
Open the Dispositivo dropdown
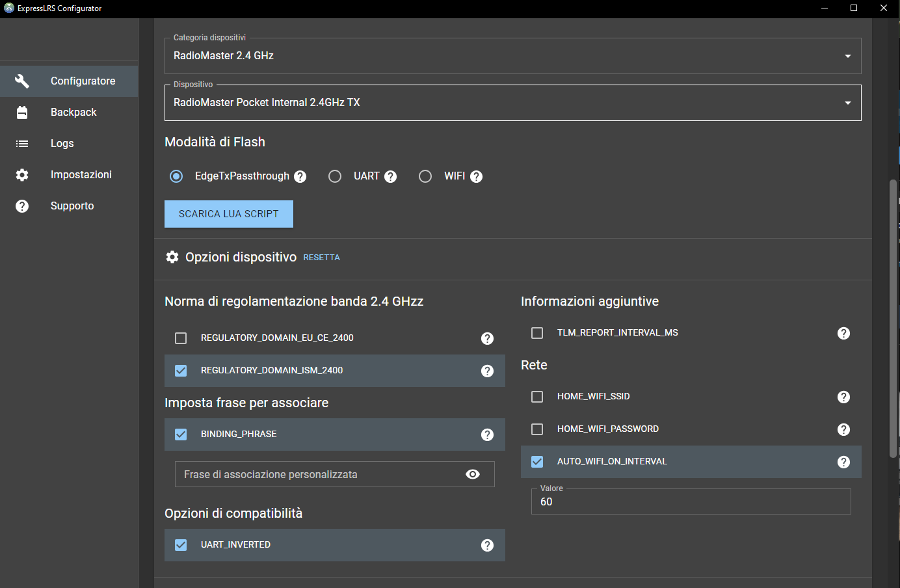[513, 103]
